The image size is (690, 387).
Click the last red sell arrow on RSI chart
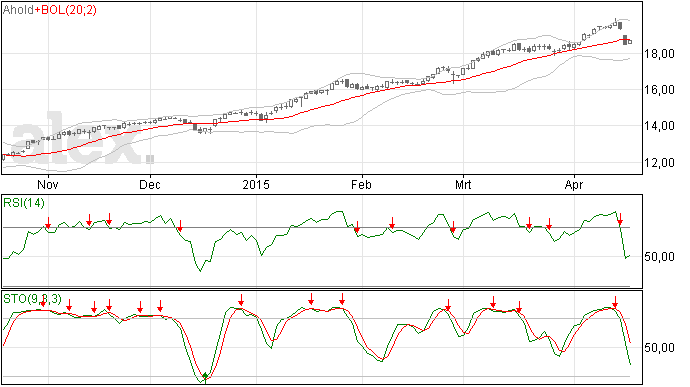(620, 219)
